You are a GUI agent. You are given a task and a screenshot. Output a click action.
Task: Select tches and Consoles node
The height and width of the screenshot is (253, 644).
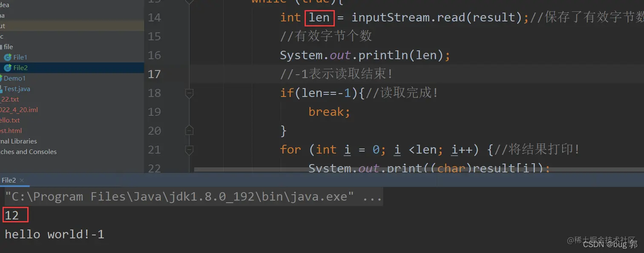(28, 152)
